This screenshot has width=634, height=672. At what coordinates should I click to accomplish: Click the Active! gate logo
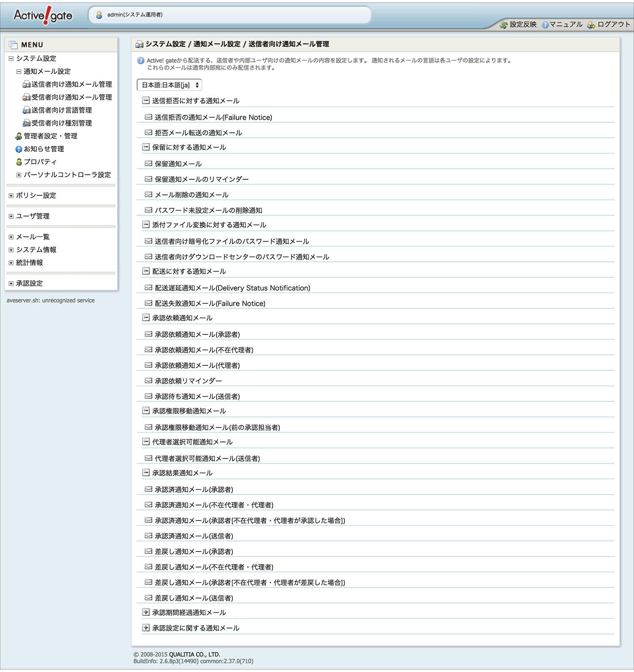click(43, 16)
